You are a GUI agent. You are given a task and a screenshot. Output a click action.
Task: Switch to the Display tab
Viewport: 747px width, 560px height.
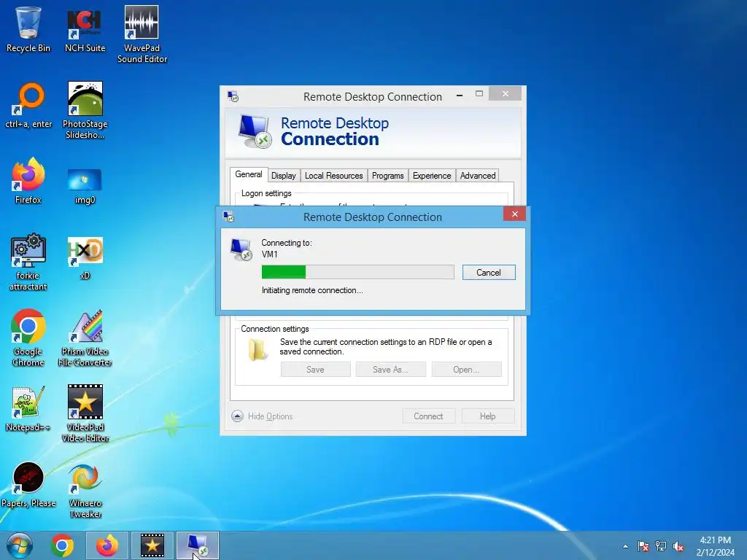pyautogui.click(x=284, y=176)
